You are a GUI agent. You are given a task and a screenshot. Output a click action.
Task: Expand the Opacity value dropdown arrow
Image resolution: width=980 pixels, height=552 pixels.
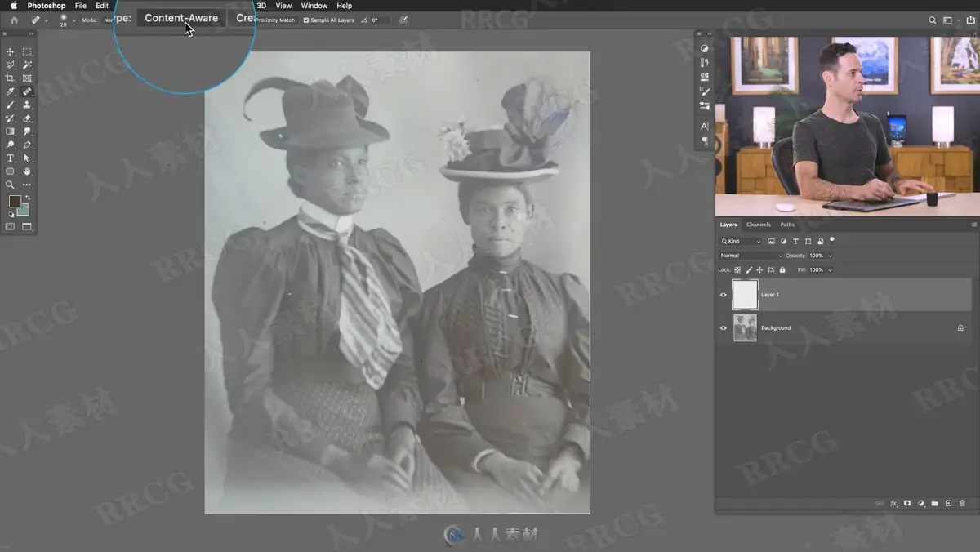(x=830, y=256)
